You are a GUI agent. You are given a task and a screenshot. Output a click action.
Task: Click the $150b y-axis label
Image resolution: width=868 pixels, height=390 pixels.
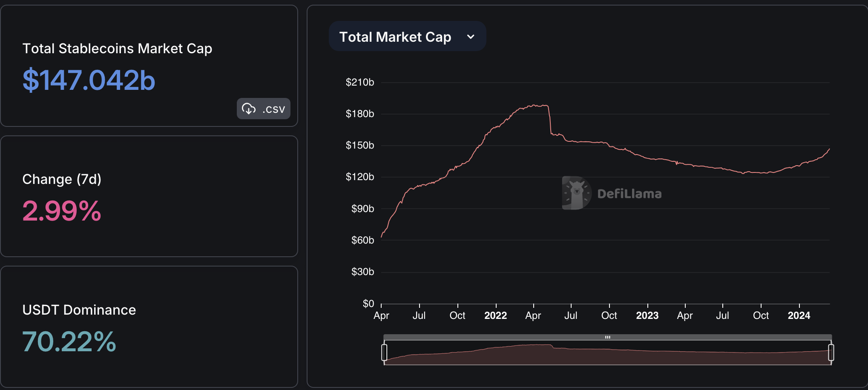tap(360, 145)
